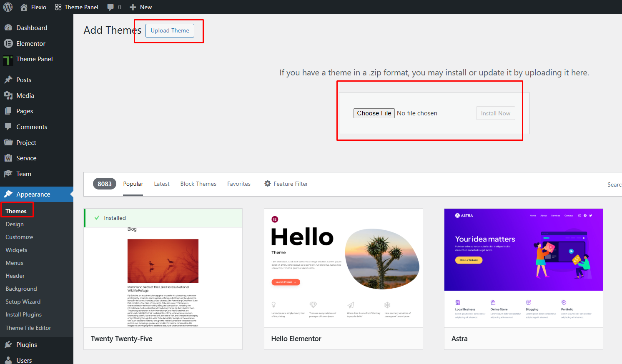Click the Comments speech bubble sidebar icon
Image resolution: width=622 pixels, height=364 pixels.
(x=8, y=127)
